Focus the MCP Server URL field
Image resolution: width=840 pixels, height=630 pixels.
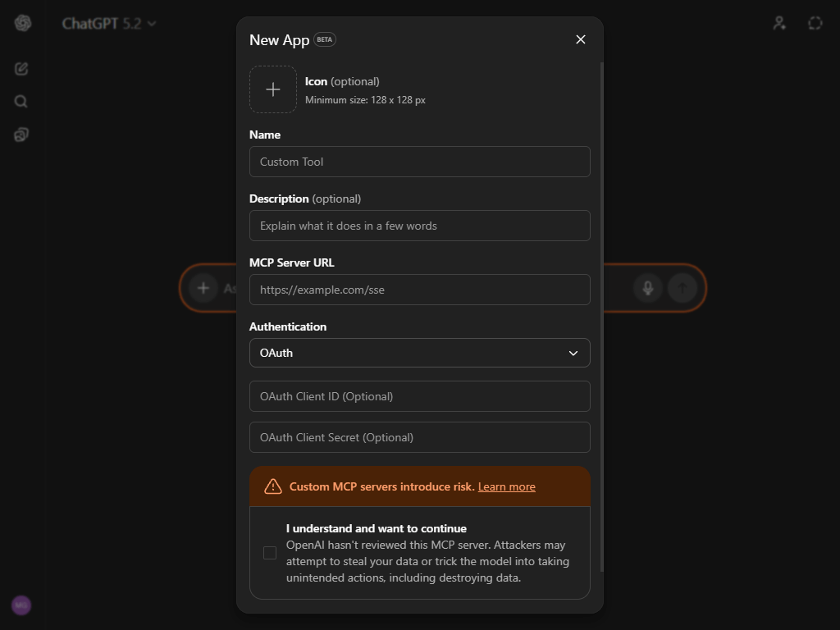point(419,290)
